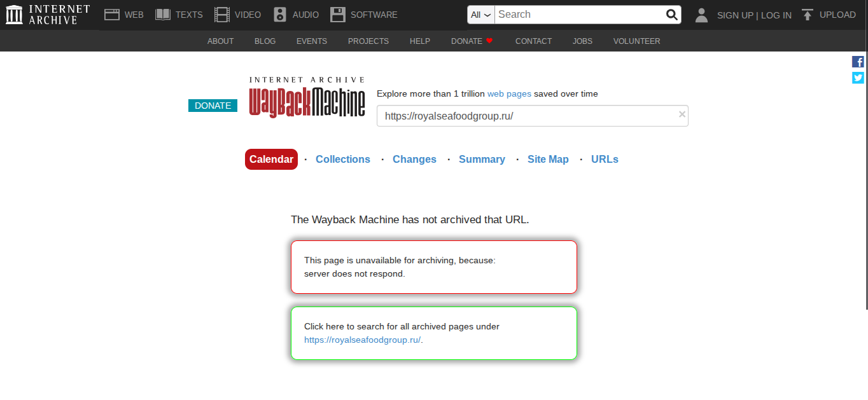Open the Video film icon

(222, 15)
